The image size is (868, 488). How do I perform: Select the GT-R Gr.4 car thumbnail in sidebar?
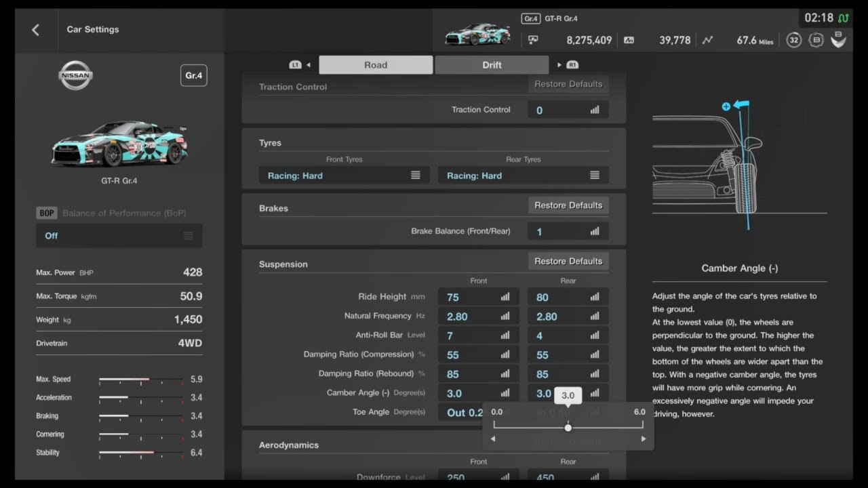[x=119, y=144]
